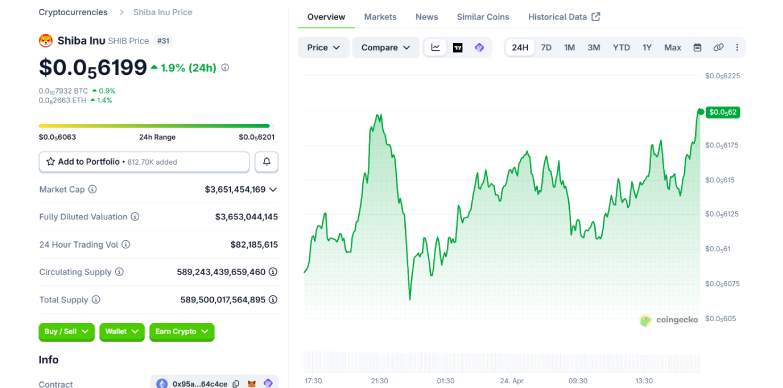The width and height of the screenshot is (783, 388).
Task: Click the $3,653,044,145 valuation value
Action: coord(247,217)
